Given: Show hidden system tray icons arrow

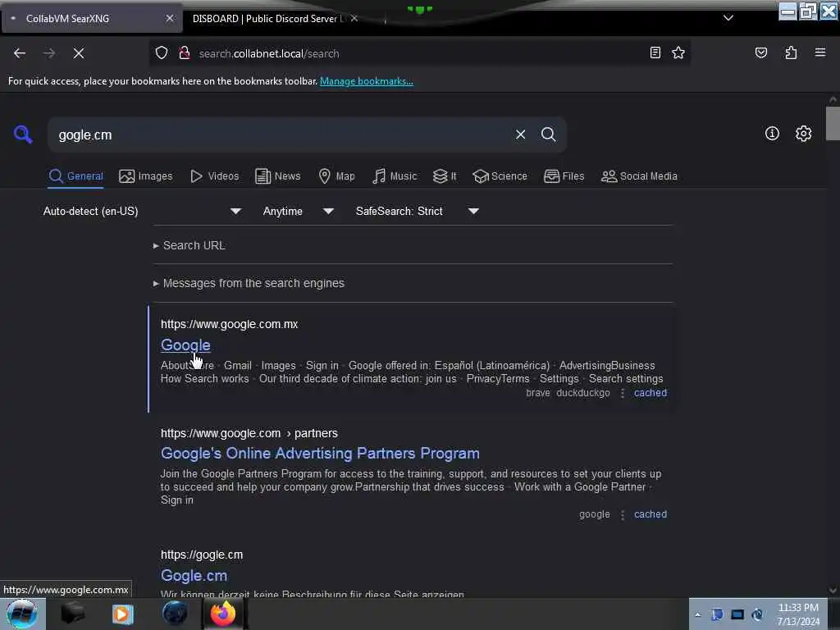Looking at the screenshot, I should [697, 614].
